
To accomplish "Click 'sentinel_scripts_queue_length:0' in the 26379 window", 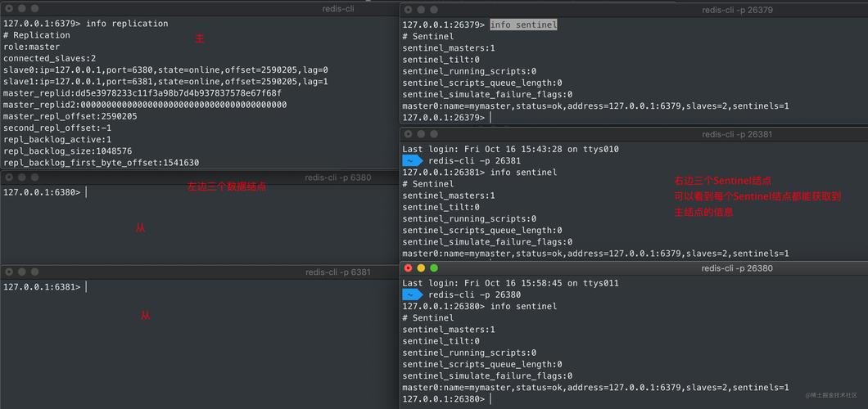I will tap(482, 83).
